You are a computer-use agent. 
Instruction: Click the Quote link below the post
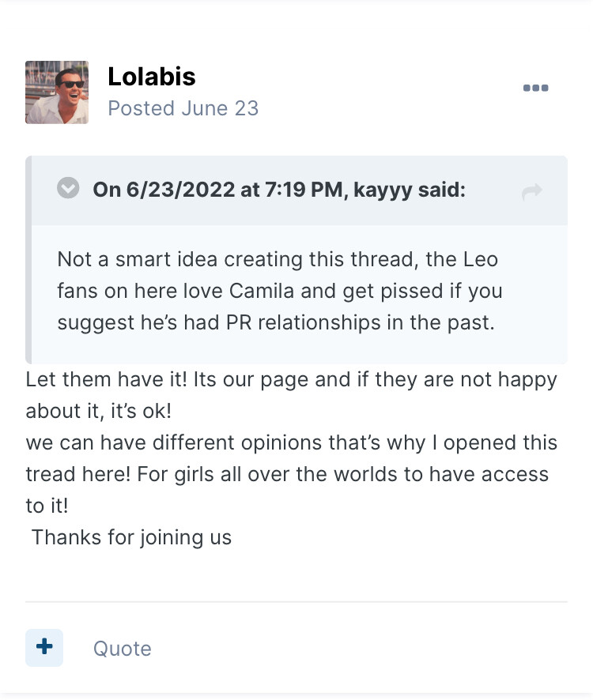point(123,649)
